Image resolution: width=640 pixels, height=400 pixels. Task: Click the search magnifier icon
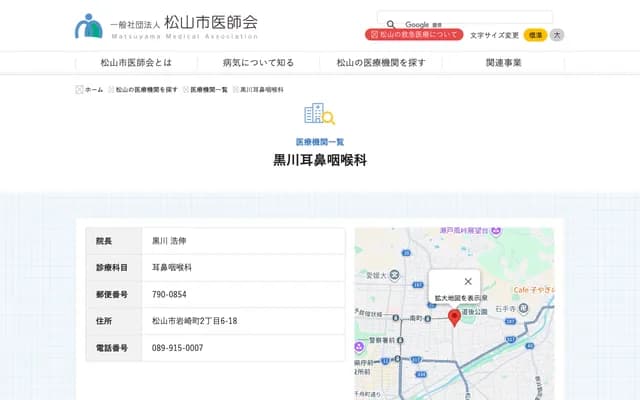[391, 24]
